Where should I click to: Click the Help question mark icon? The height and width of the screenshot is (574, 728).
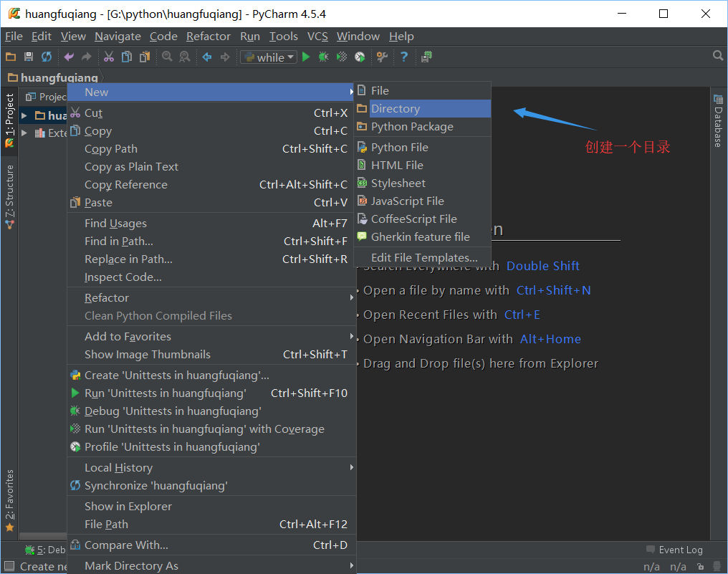pos(404,57)
